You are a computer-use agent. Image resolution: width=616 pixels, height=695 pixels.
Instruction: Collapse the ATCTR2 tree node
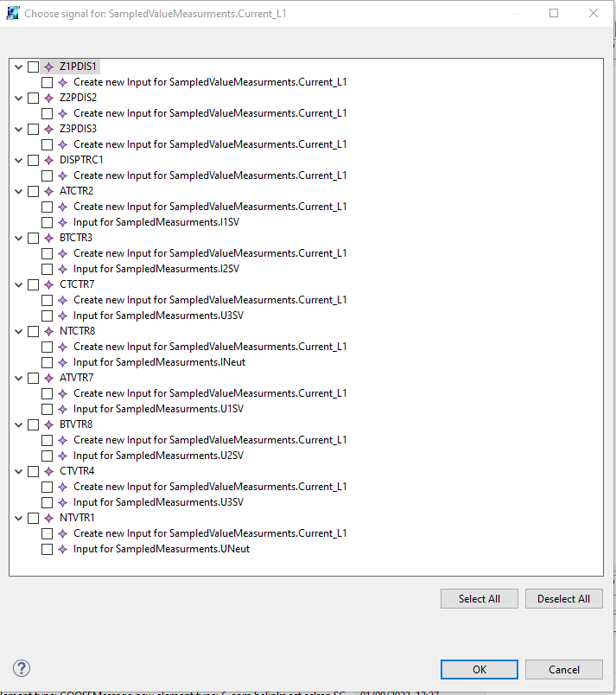point(19,191)
